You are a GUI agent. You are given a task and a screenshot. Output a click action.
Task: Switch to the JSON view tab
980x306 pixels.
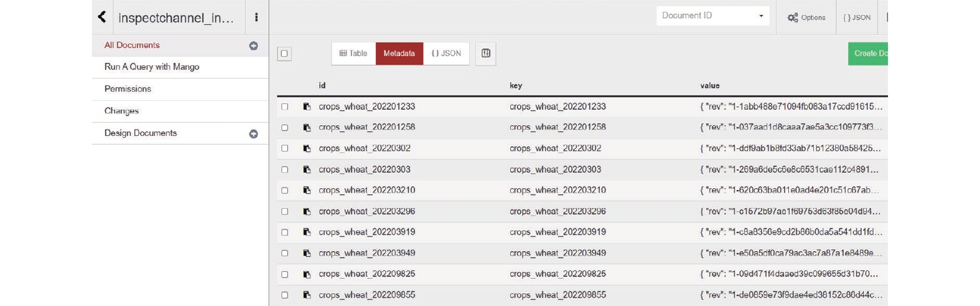(446, 54)
